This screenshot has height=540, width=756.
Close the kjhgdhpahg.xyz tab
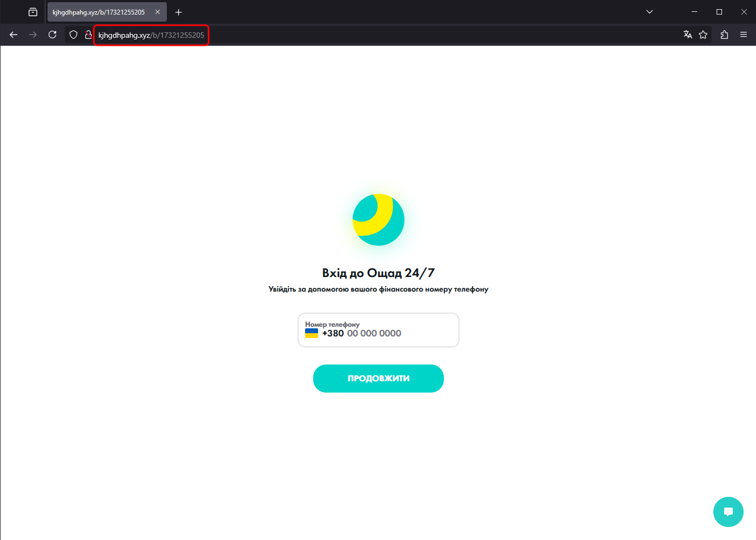point(158,12)
